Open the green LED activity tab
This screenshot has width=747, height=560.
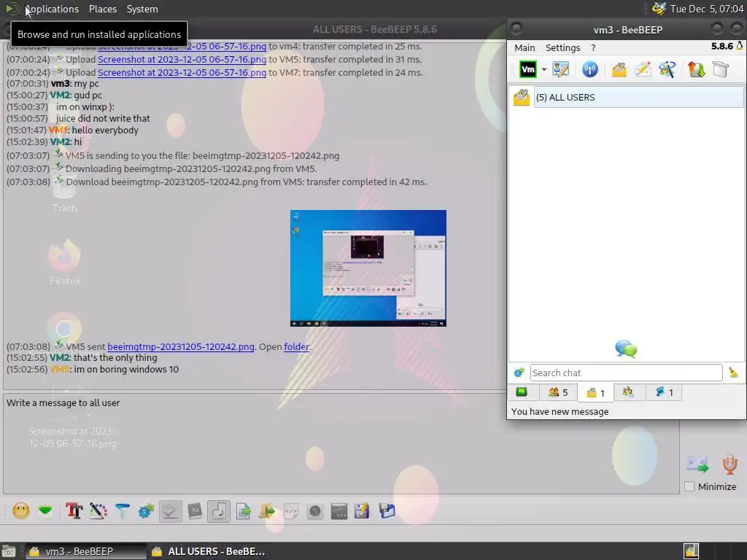(x=522, y=392)
